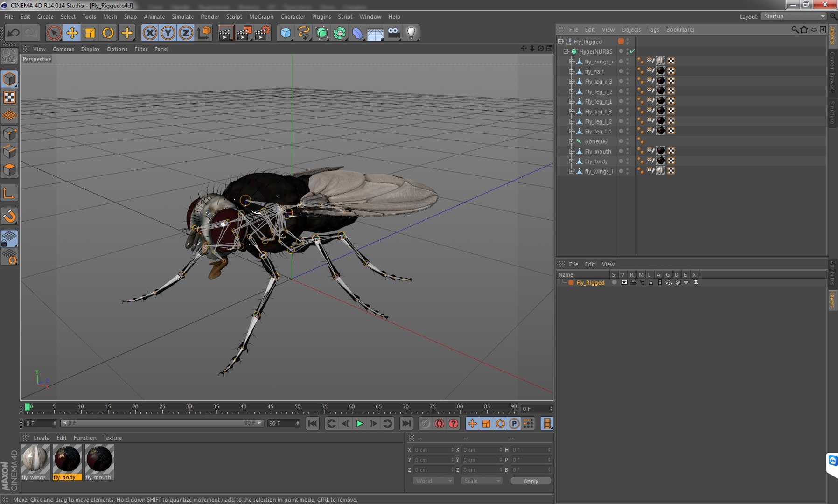The image size is (838, 504).
Task: Expand the Fly_mouth object
Action: (571, 151)
